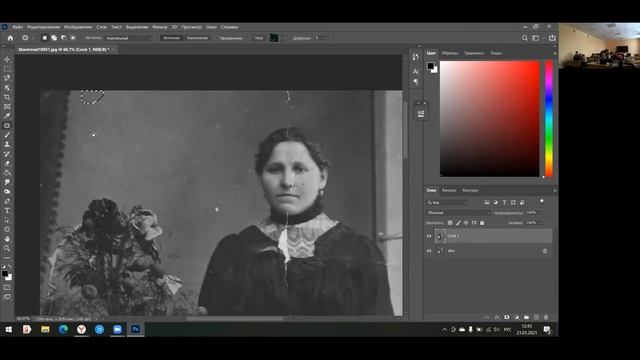Viewport: 640px width, 360px height.
Task: Open search icon in options bar
Action: coord(525,38)
